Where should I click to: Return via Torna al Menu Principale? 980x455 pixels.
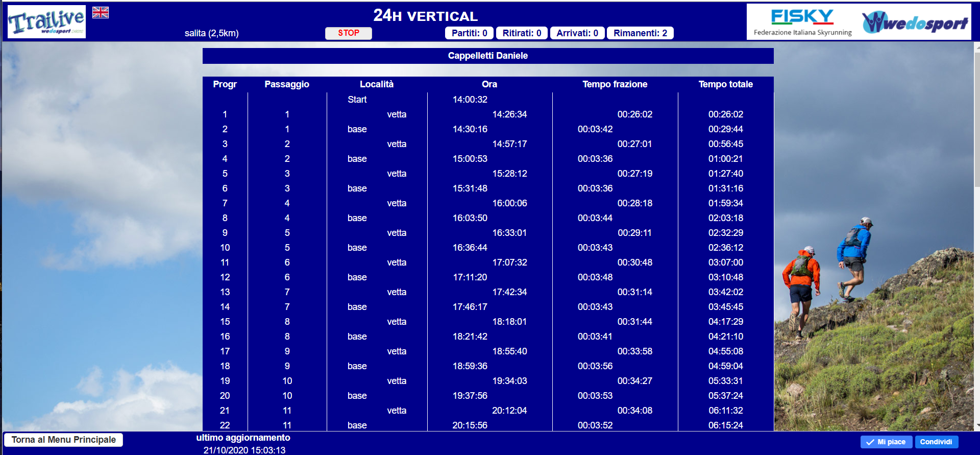pyautogui.click(x=64, y=440)
